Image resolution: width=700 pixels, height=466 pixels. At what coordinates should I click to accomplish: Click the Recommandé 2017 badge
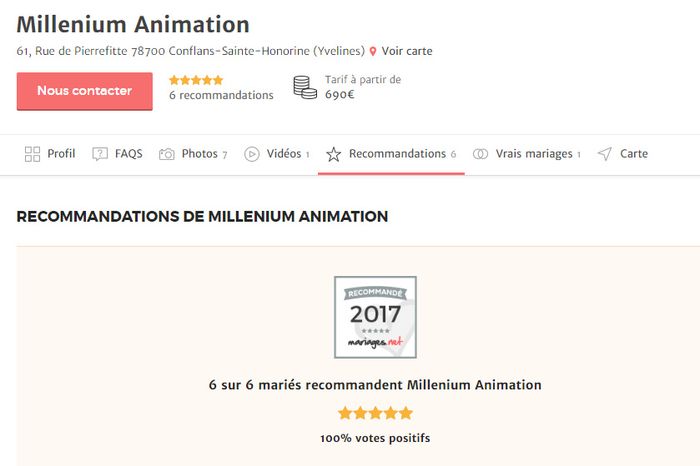375,317
